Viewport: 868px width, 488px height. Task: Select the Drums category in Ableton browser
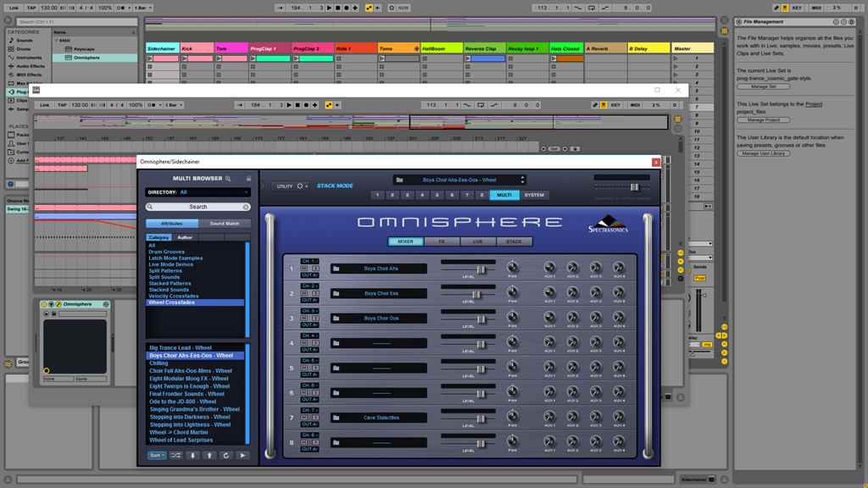[x=23, y=49]
